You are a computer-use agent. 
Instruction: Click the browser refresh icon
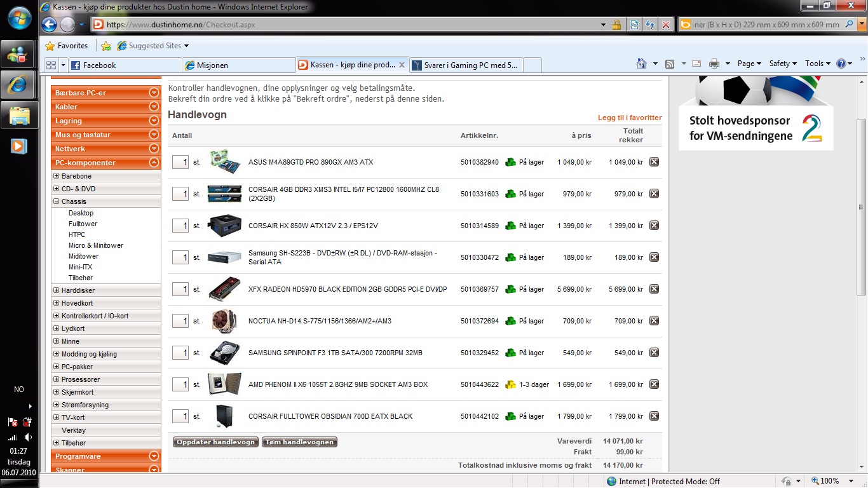coord(650,25)
